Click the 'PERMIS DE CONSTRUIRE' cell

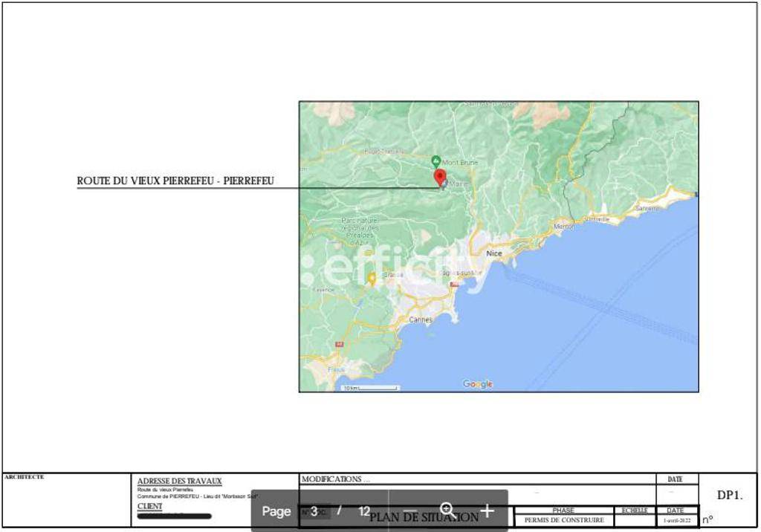coord(564,520)
